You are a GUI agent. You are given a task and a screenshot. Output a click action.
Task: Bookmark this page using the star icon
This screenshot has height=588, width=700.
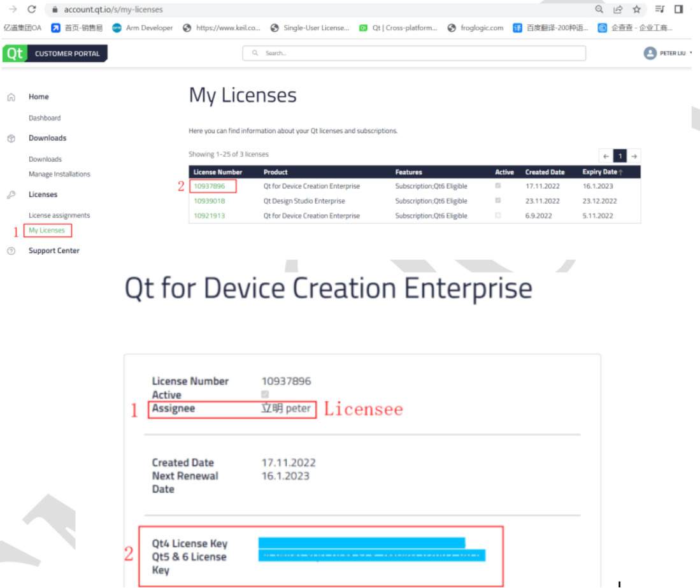pos(636,10)
